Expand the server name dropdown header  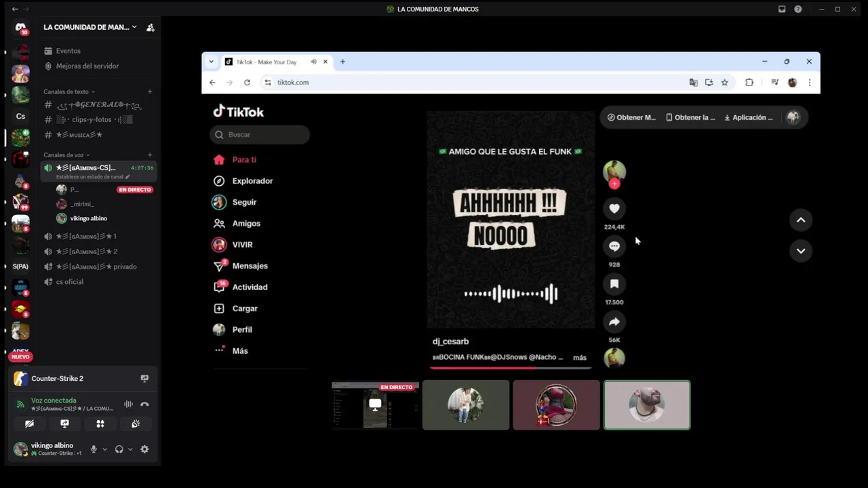coord(90,27)
